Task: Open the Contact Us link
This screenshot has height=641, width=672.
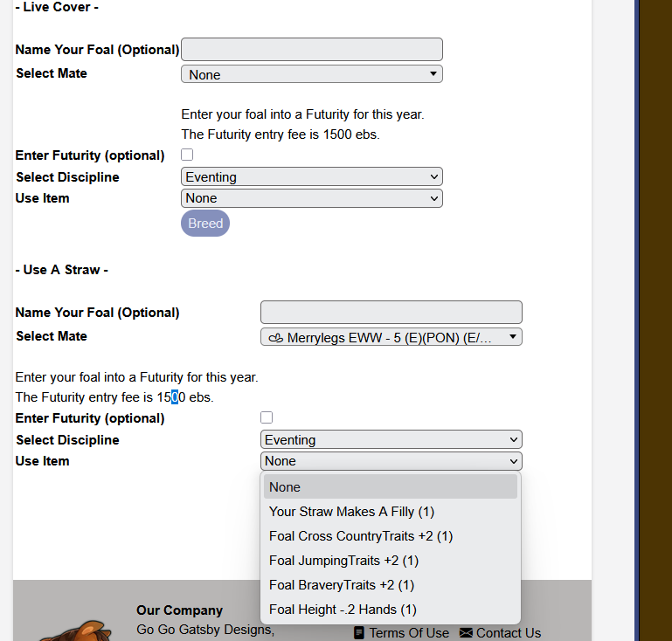Action: tap(509, 633)
